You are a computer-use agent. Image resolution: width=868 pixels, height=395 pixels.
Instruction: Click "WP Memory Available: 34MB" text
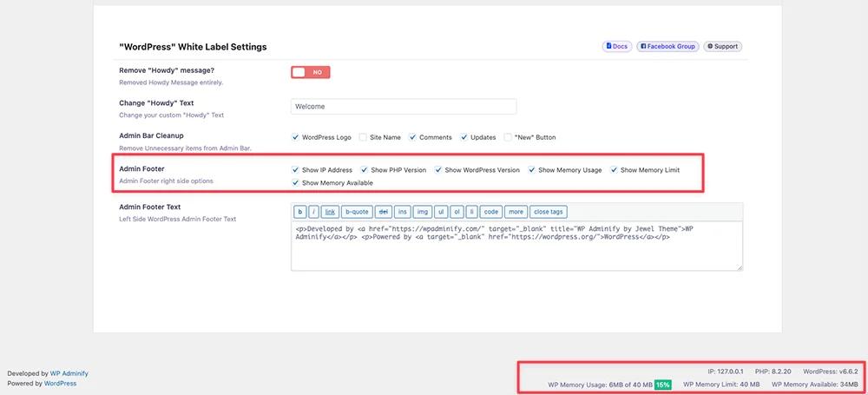[x=815, y=384]
